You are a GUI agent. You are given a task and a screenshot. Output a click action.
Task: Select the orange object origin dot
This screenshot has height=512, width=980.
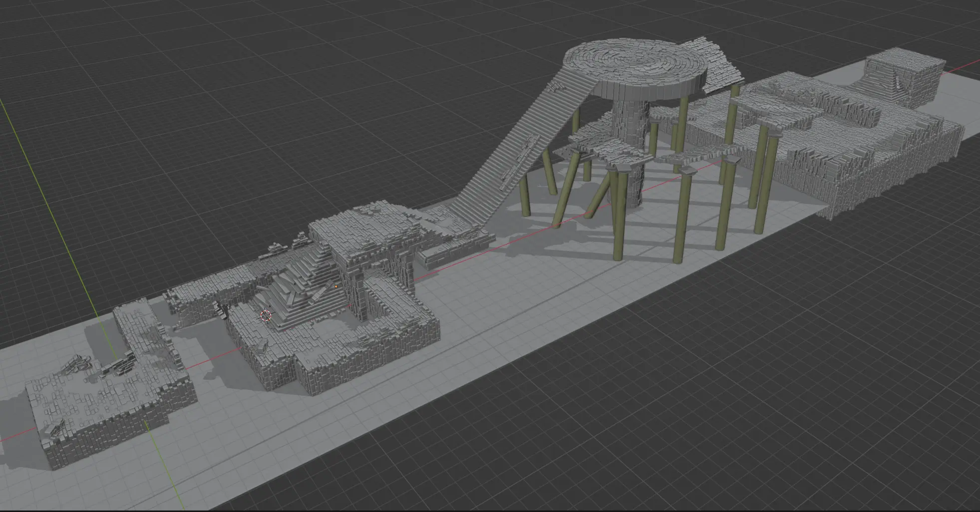336,286
